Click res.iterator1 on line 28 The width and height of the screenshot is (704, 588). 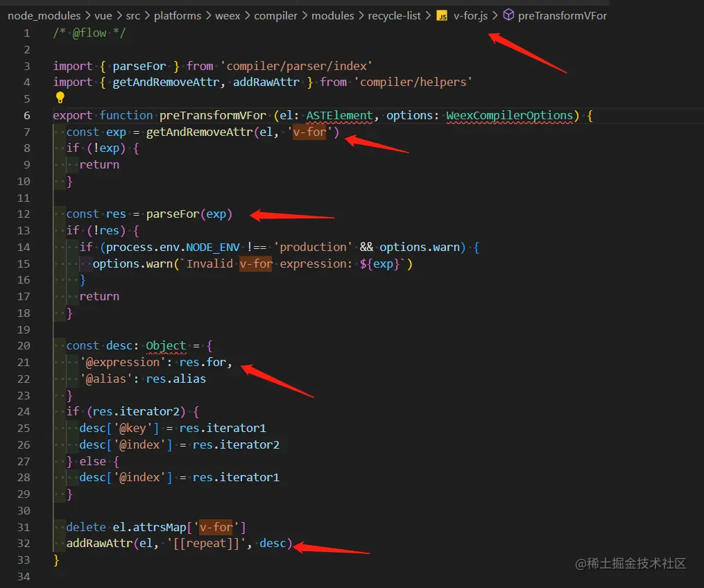(x=236, y=478)
